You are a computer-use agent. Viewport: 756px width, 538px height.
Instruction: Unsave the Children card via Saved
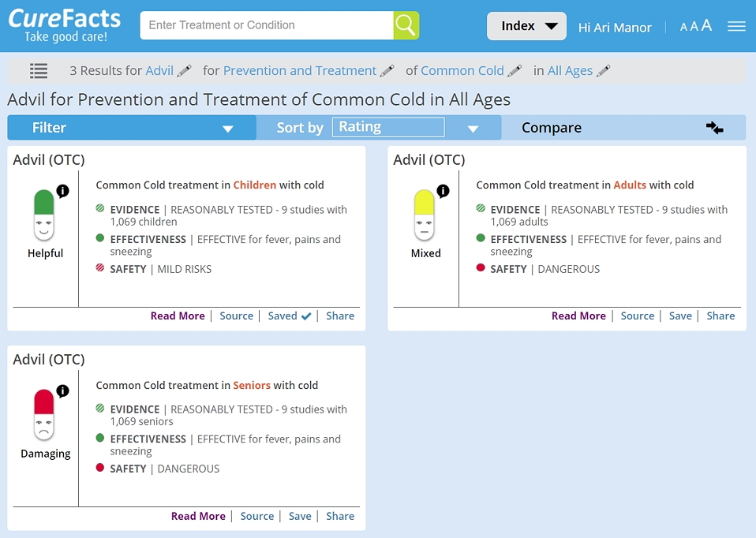[x=290, y=316]
